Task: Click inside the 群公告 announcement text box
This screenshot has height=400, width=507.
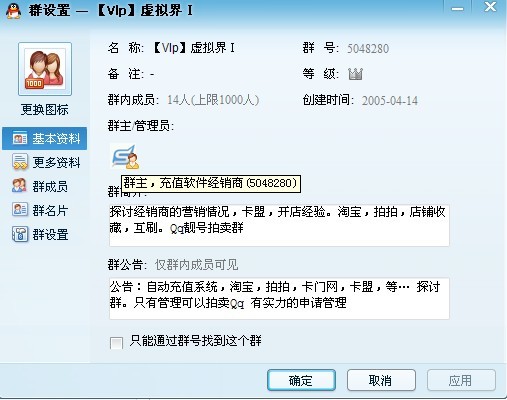Action: [x=279, y=298]
